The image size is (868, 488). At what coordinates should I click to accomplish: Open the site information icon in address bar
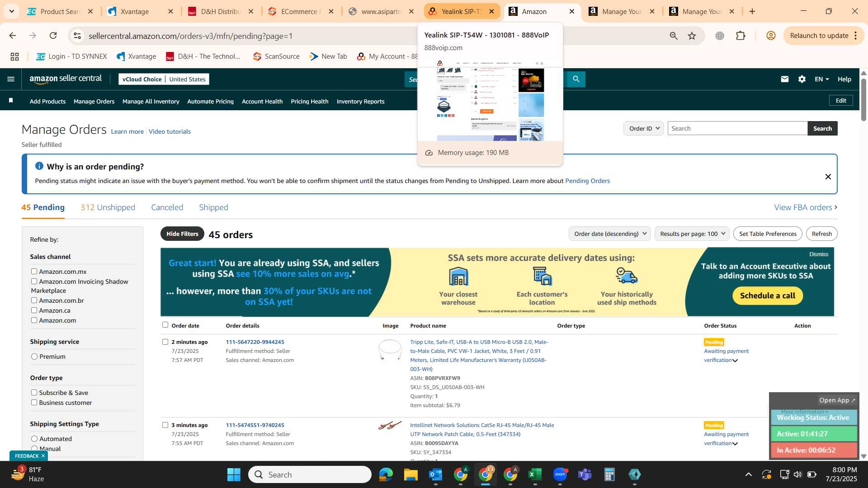click(x=77, y=36)
